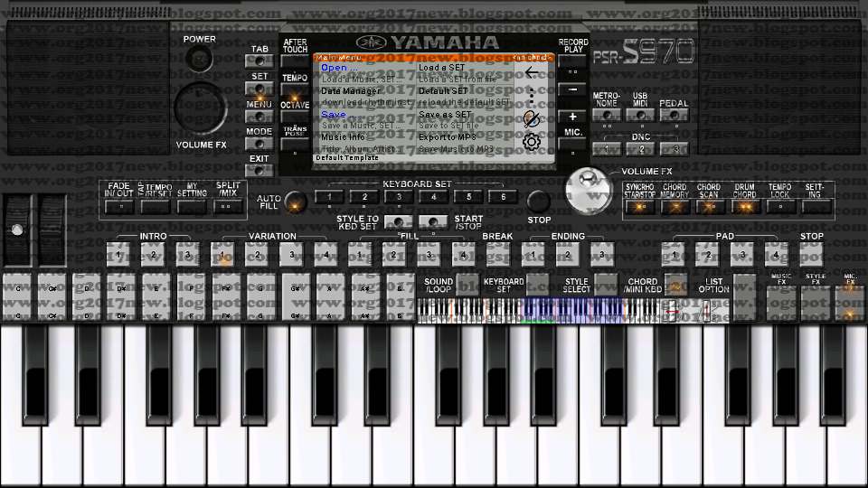This screenshot has width=868, height=488.
Task: Open the CHORD/MINI KBD button
Action: coord(676,285)
